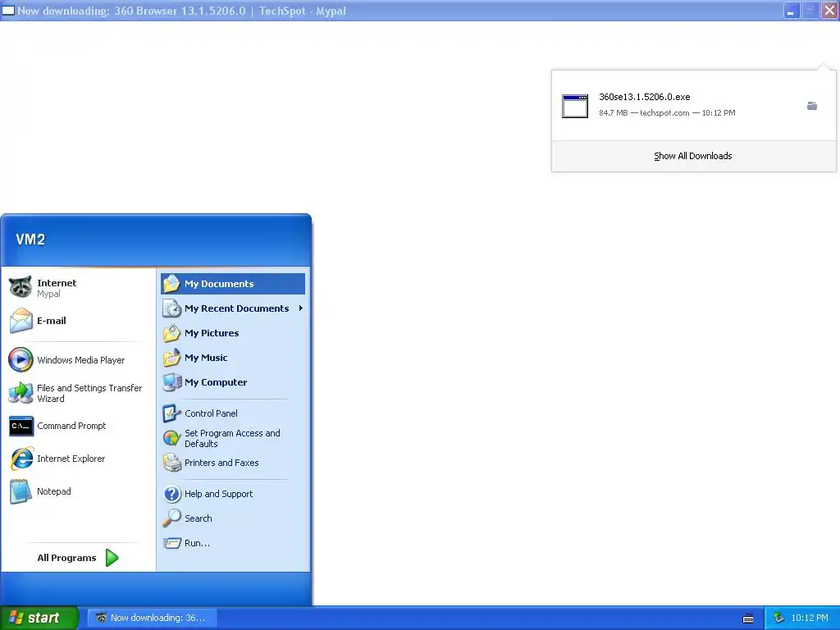This screenshot has height=630, width=840.
Task: Open Mypal Internet browser from Start menu
Action: click(78, 288)
